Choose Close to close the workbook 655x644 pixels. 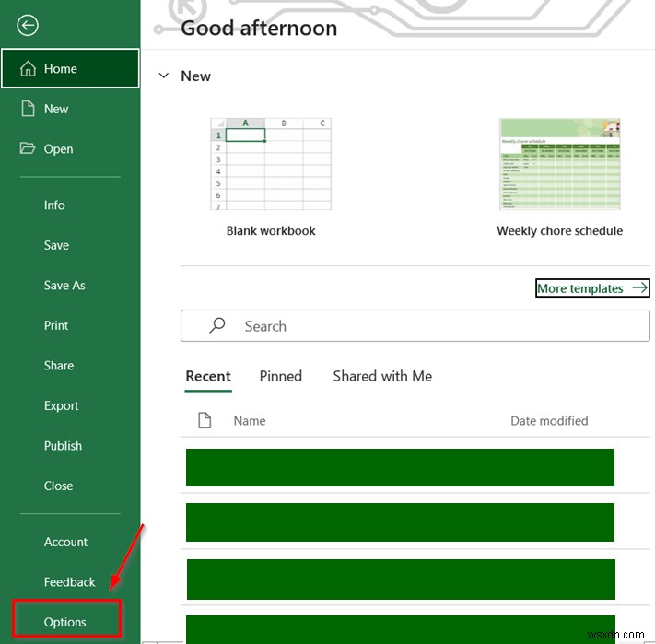(58, 486)
